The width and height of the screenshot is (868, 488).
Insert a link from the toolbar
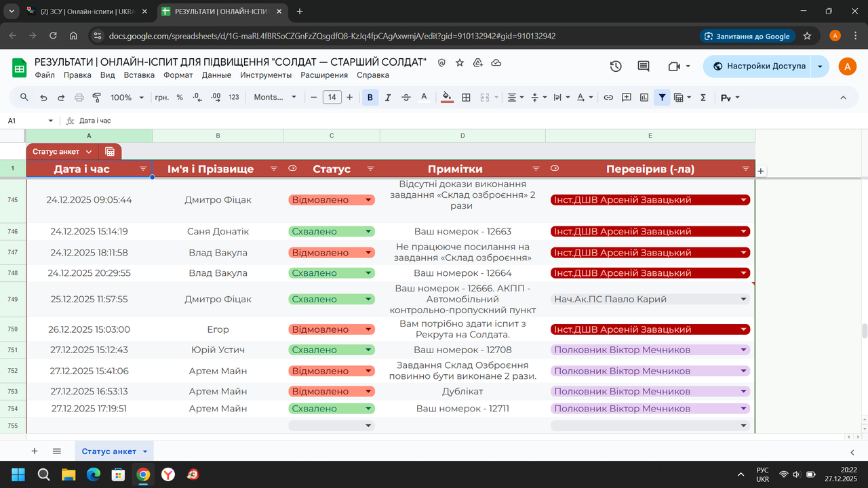point(608,98)
